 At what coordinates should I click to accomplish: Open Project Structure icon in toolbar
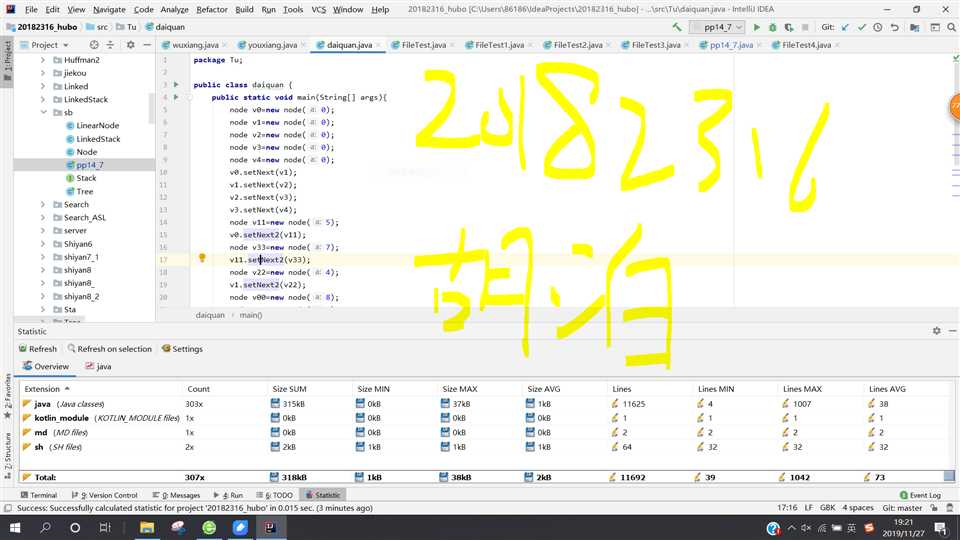pyautogui.click(x=915, y=27)
